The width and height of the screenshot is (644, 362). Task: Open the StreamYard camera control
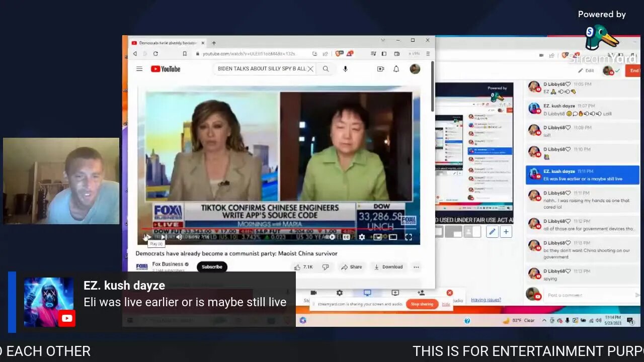(313, 293)
